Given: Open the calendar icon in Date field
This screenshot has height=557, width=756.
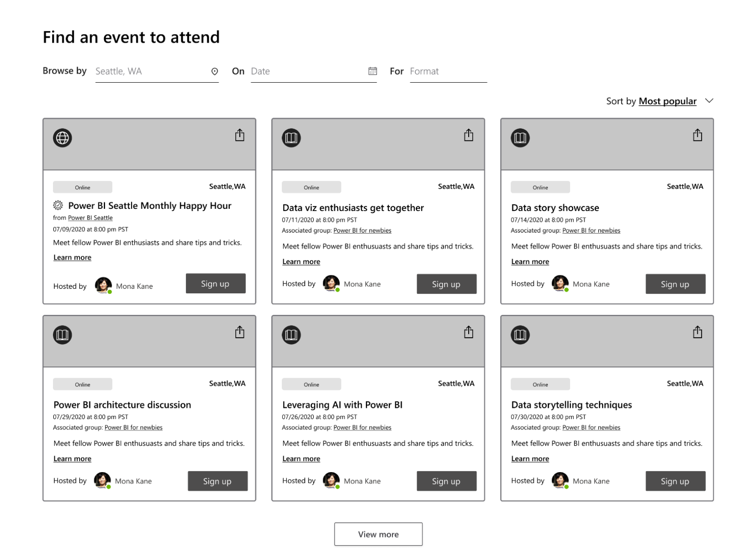Looking at the screenshot, I should point(372,71).
